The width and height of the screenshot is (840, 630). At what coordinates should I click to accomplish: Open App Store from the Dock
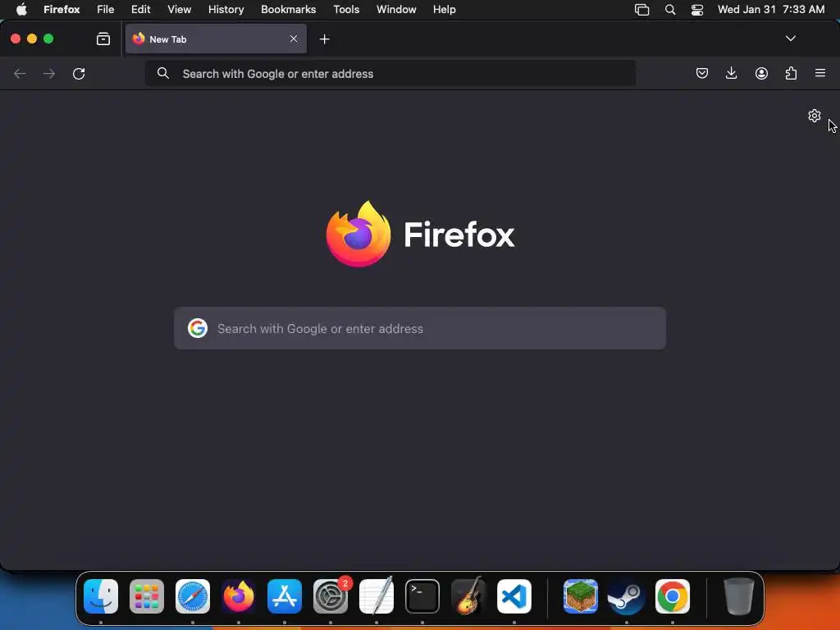pyautogui.click(x=285, y=596)
